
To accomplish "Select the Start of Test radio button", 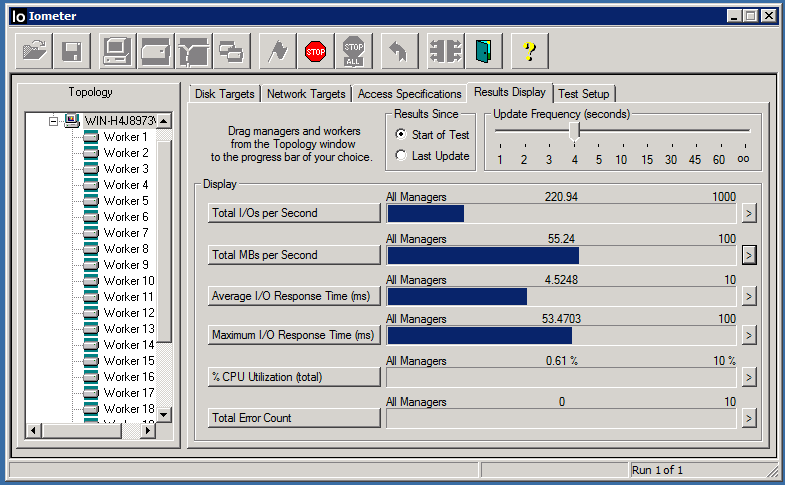I will coord(401,135).
